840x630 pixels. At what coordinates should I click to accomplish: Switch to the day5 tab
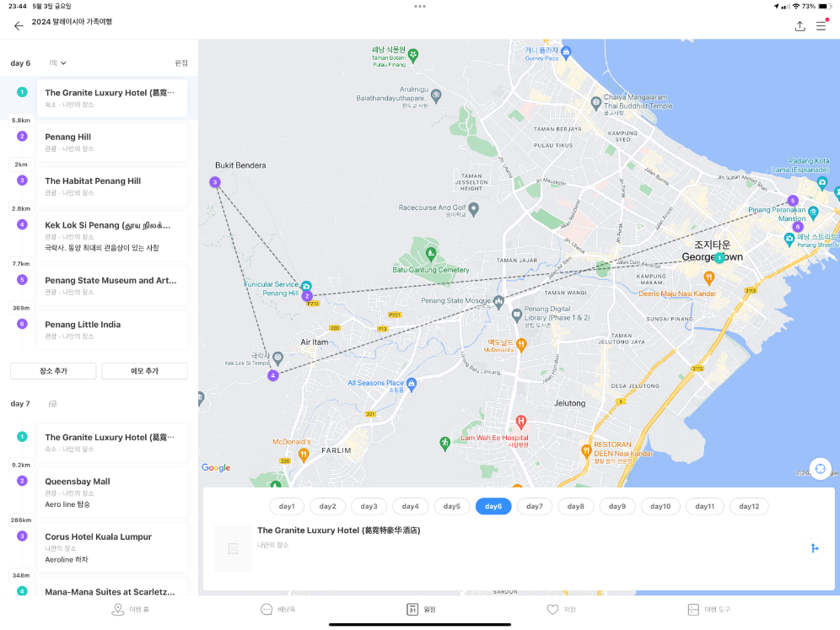(x=451, y=506)
